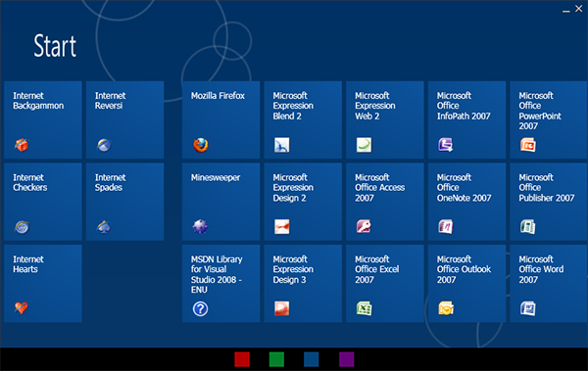Screen dimensions: 588x371
Task: Launch Microsoft Expression Blend 2 label
Action: tap(293, 106)
